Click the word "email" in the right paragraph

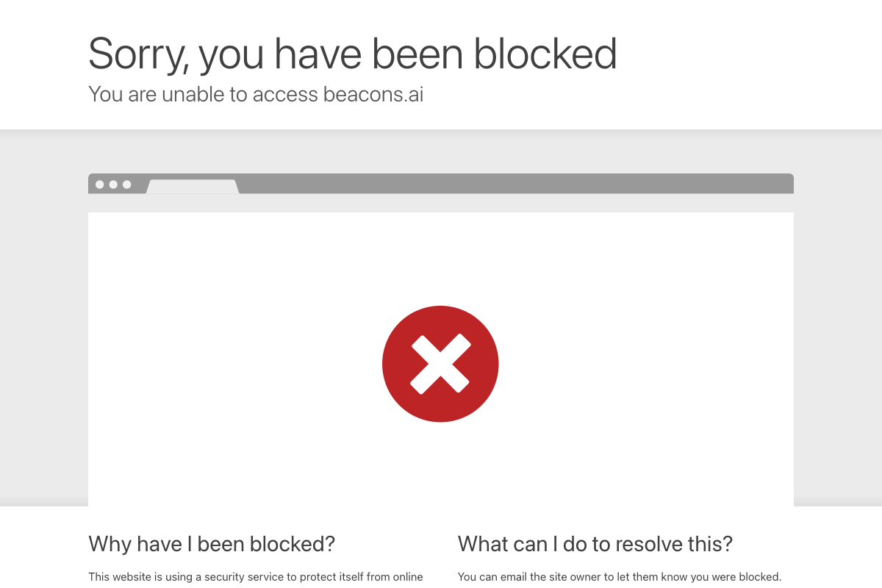[x=513, y=577]
